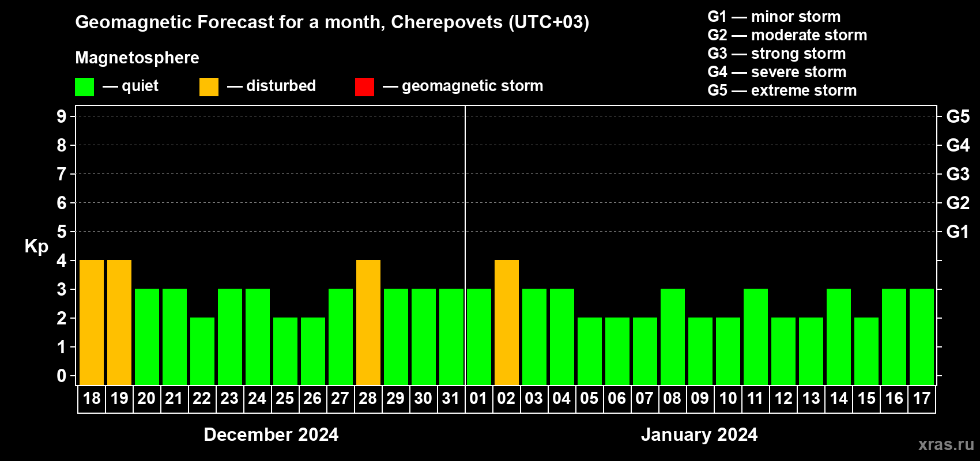Click the Kp axis label
Image resolution: width=980 pixels, height=461 pixels.
[36, 247]
